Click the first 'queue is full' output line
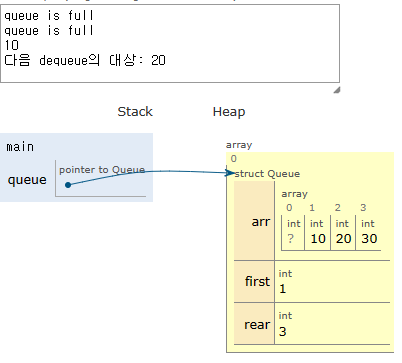 click(49, 15)
